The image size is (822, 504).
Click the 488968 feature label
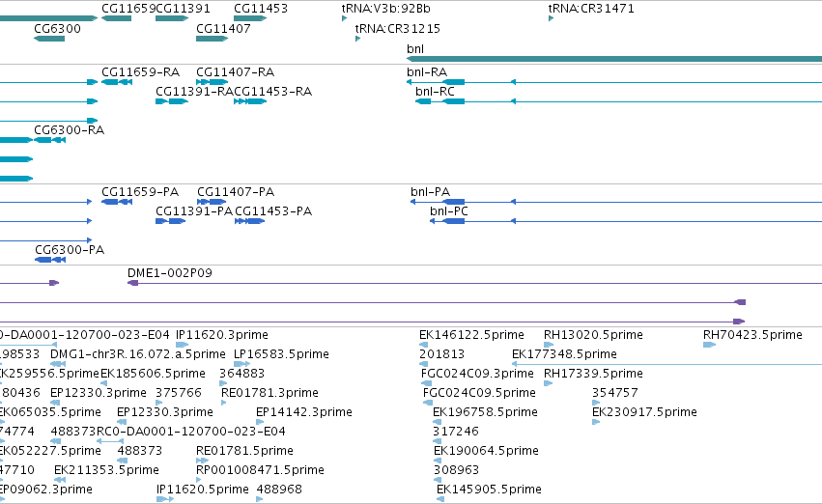point(279,490)
